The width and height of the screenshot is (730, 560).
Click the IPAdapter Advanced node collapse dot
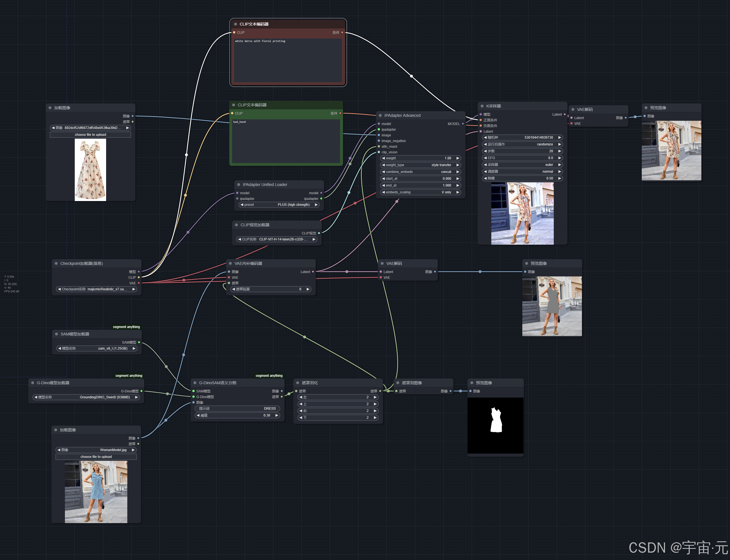click(380, 115)
